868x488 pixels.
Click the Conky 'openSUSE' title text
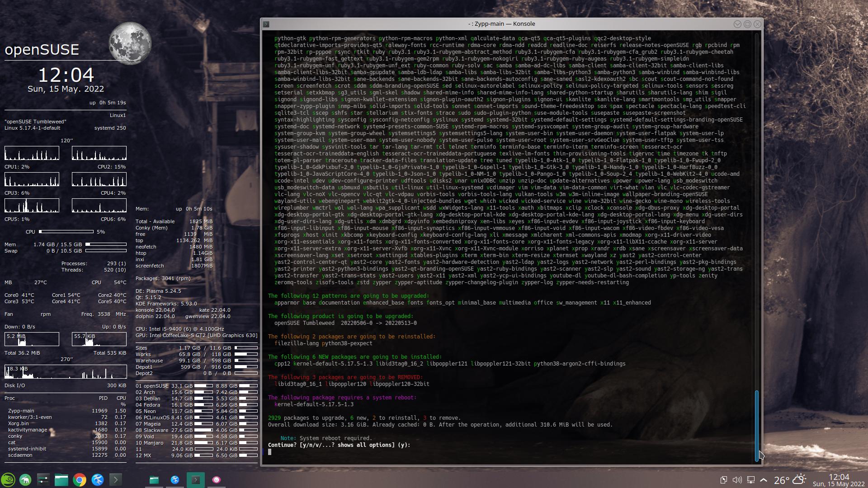point(42,50)
